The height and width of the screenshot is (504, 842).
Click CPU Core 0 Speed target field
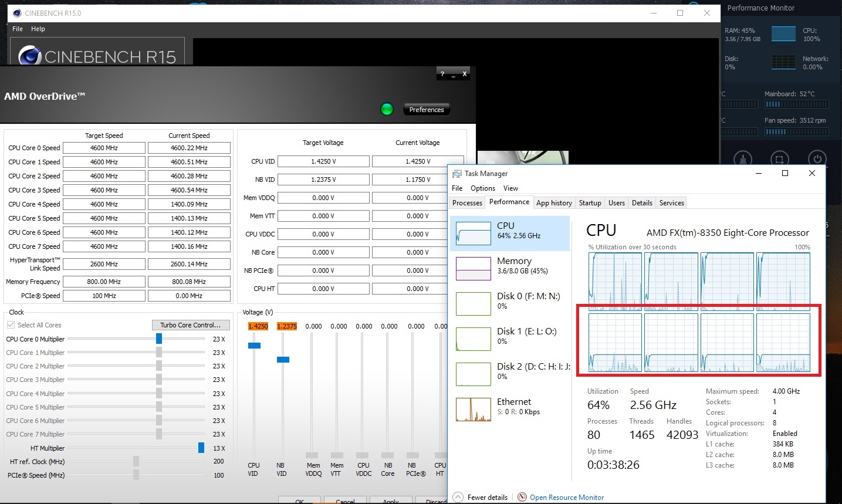pos(104,148)
